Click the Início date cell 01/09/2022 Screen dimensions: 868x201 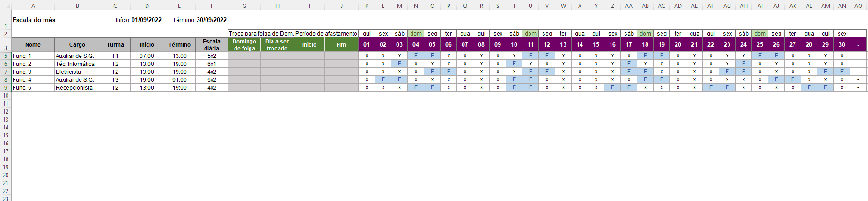tap(147, 20)
